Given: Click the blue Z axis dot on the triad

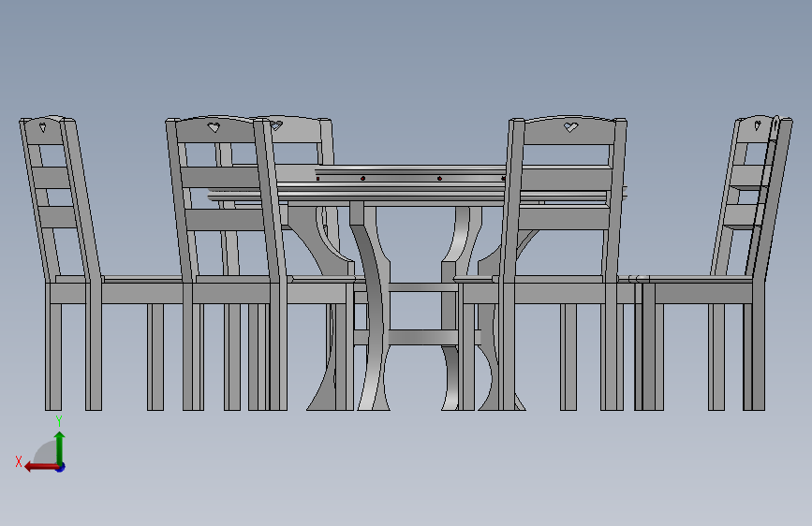Looking at the screenshot, I should [x=61, y=467].
